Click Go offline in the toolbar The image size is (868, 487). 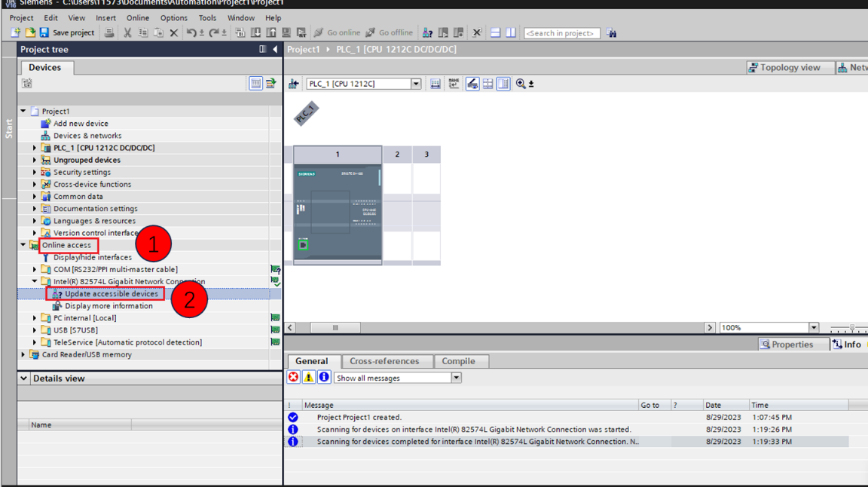coord(389,32)
